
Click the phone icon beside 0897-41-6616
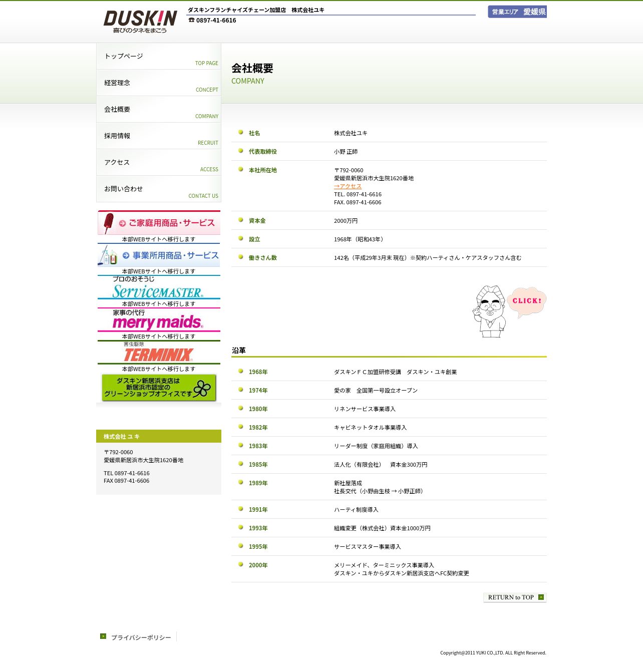click(191, 20)
